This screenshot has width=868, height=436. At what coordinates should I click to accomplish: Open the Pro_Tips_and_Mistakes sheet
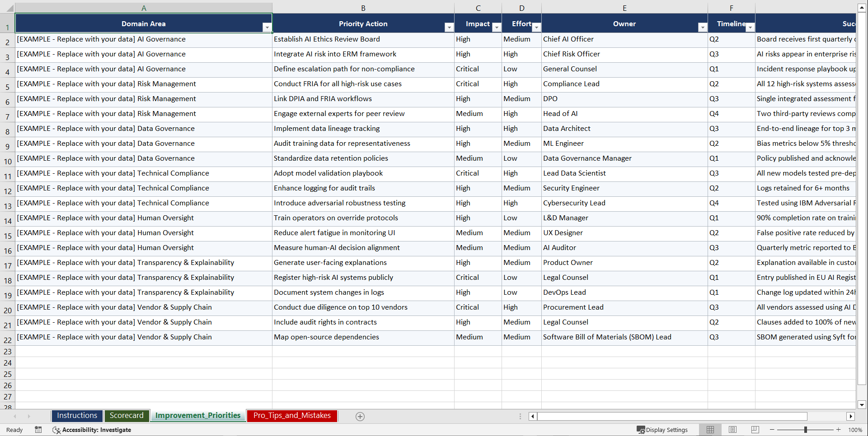(291, 416)
